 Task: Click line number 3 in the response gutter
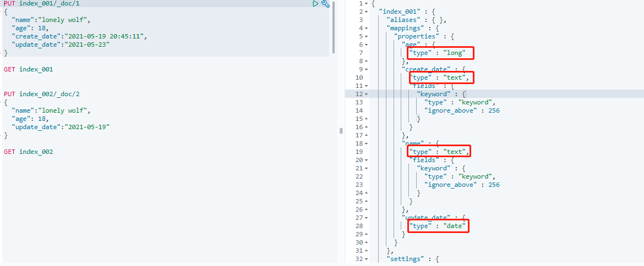pyautogui.click(x=361, y=20)
